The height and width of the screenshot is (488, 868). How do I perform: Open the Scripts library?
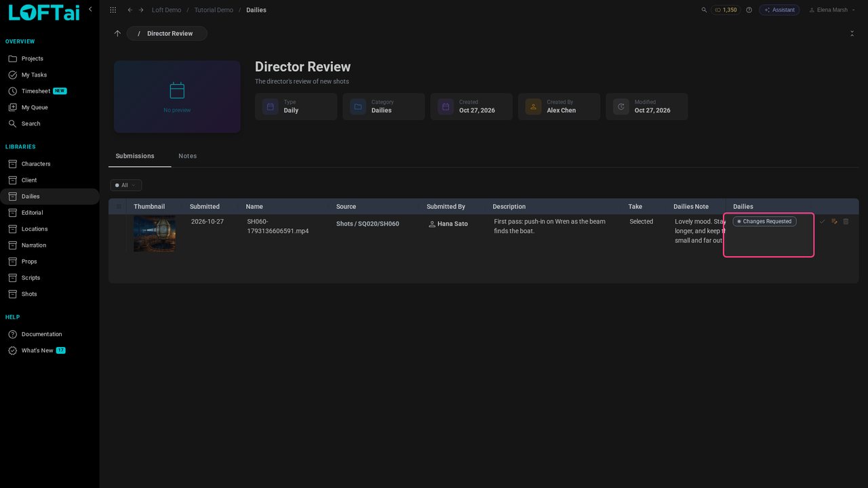click(x=50, y=278)
